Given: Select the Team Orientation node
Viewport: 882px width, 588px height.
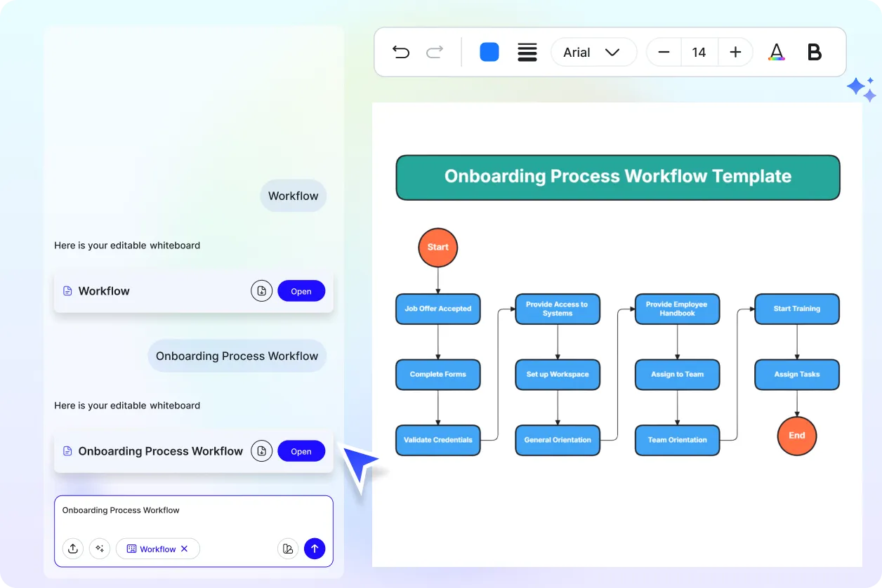Looking at the screenshot, I should coord(678,440).
